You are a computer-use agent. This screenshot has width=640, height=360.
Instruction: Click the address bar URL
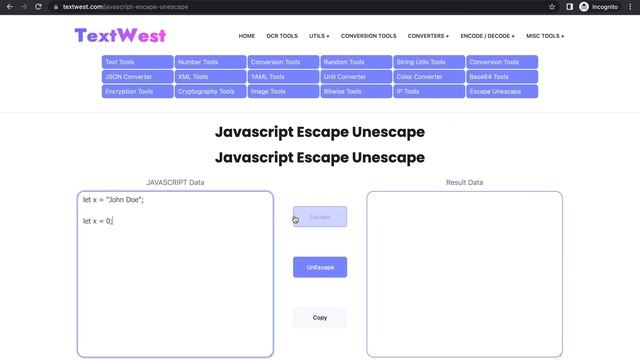[x=125, y=7]
